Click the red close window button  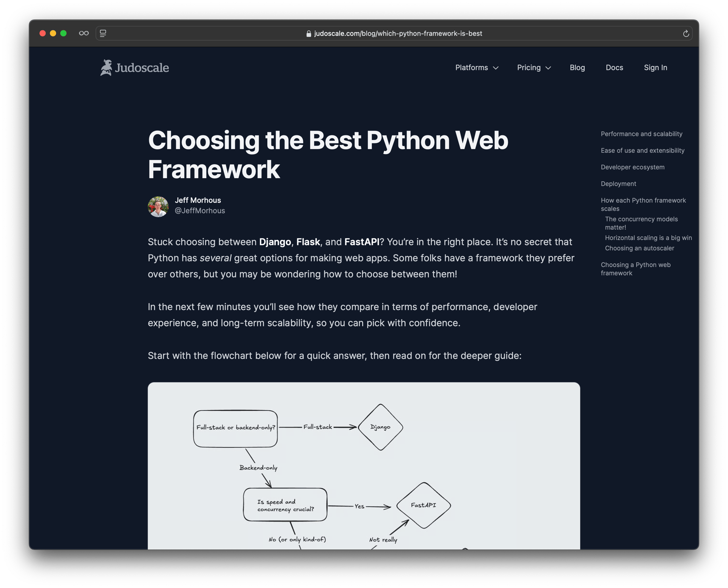pos(42,33)
